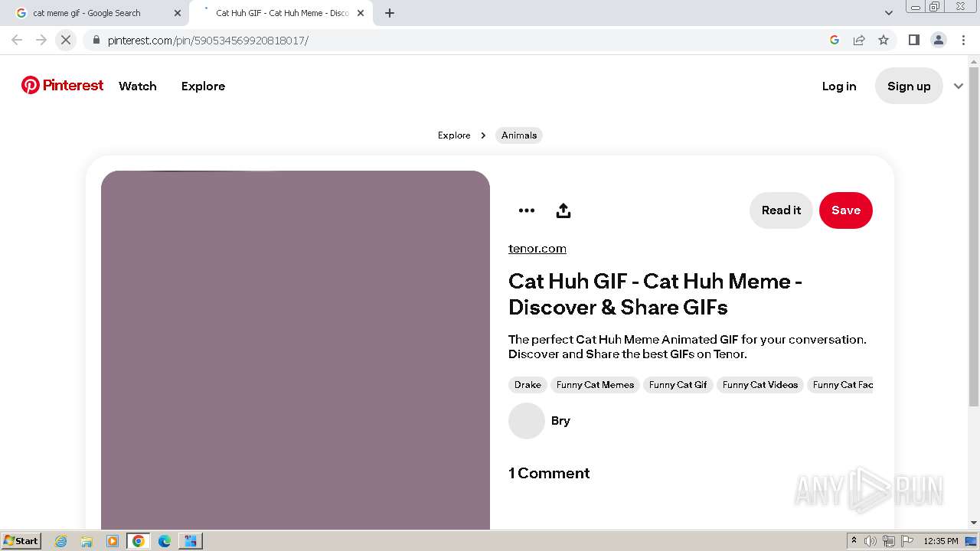The height and width of the screenshot is (551, 980).
Task: Open the Watch section
Action: [138, 86]
